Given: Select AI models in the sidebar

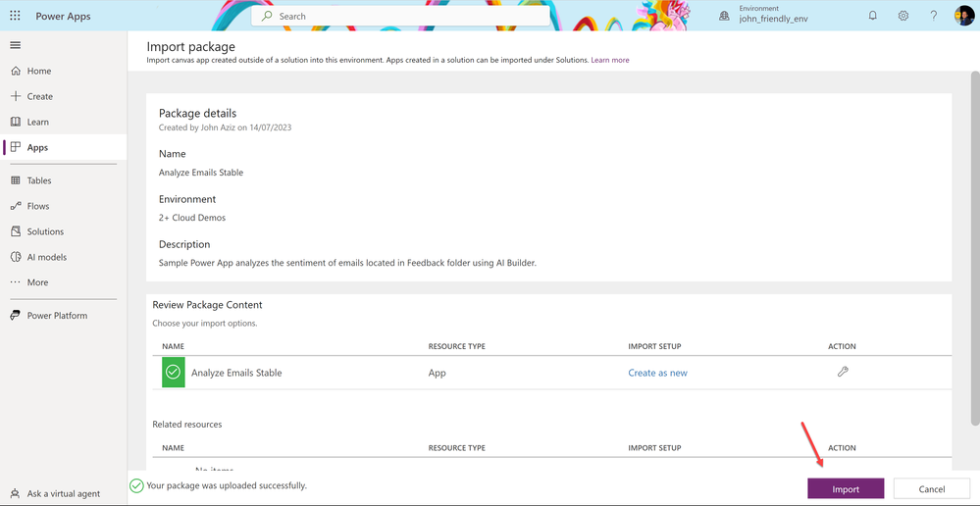Looking at the screenshot, I should tap(65, 257).
